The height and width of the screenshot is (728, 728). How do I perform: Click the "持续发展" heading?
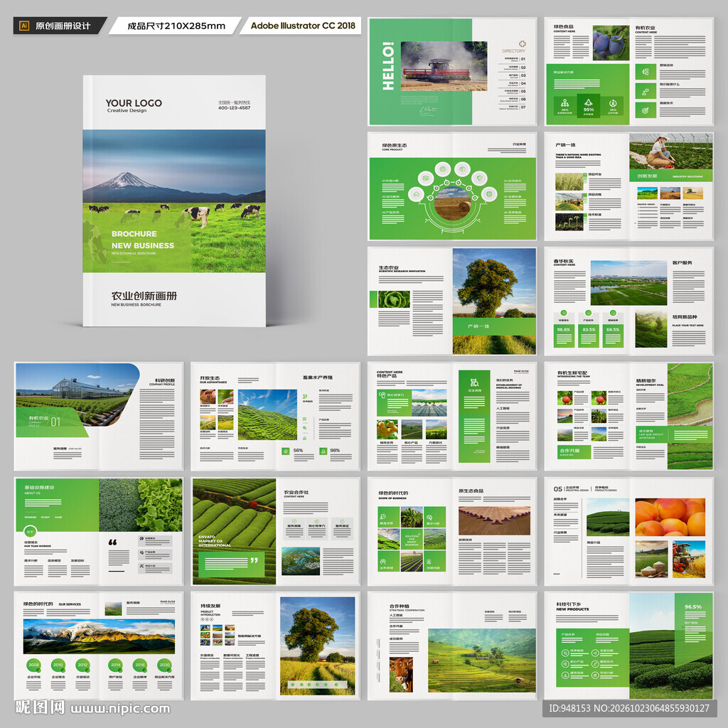210,606
